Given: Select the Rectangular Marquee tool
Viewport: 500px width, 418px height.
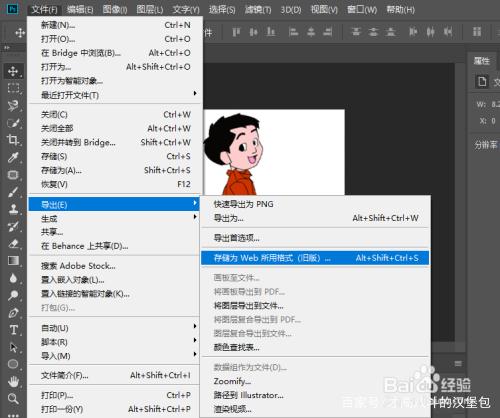Looking at the screenshot, I should pyautogui.click(x=13, y=88).
